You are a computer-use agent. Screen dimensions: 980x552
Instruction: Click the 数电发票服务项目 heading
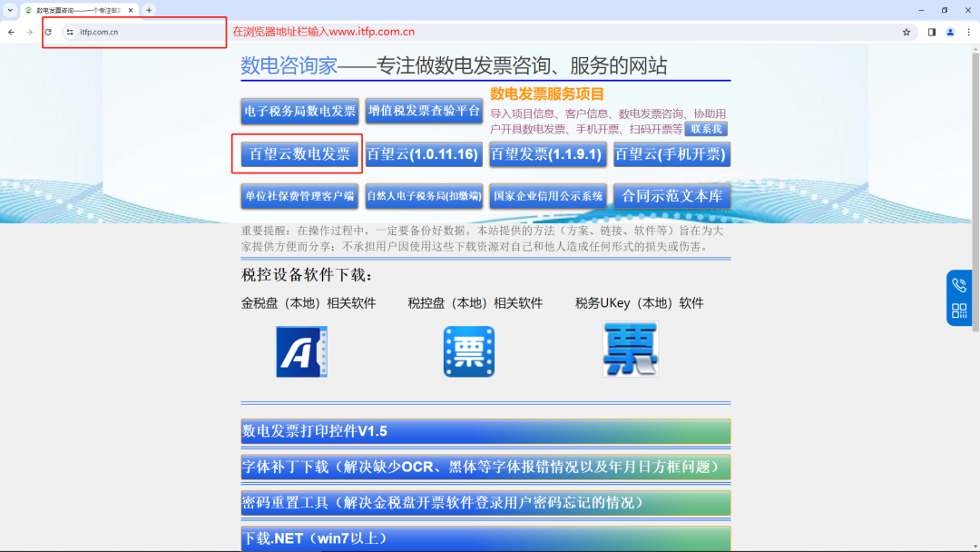coord(547,94)
